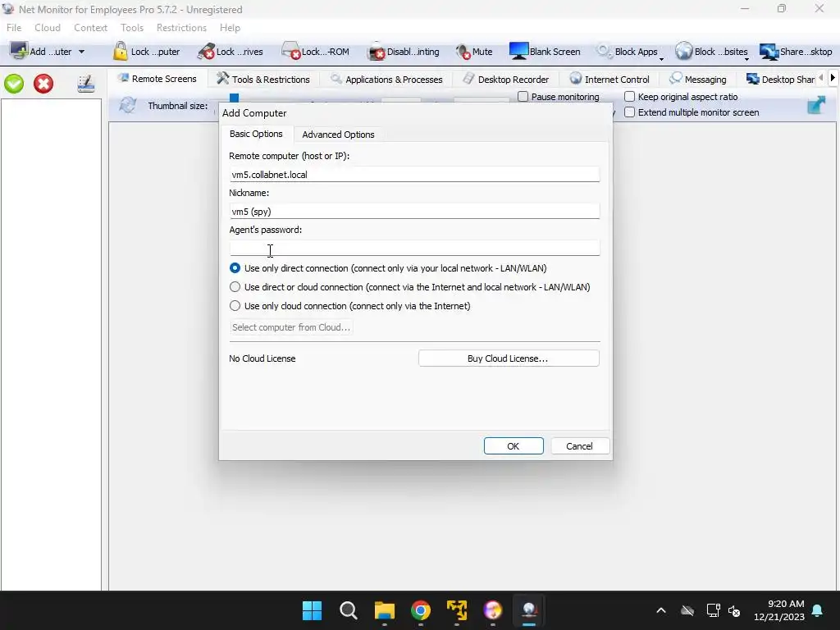
Task: Adjust the Thumbnail size slider handle
Action: (x=234, y=98)
